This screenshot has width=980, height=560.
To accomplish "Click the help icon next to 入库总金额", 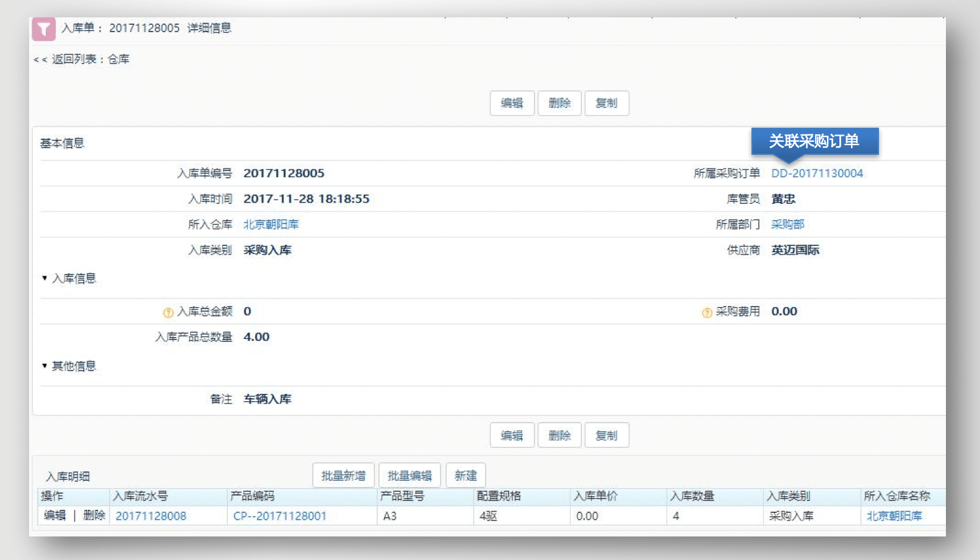I will (x=168, y=313).
